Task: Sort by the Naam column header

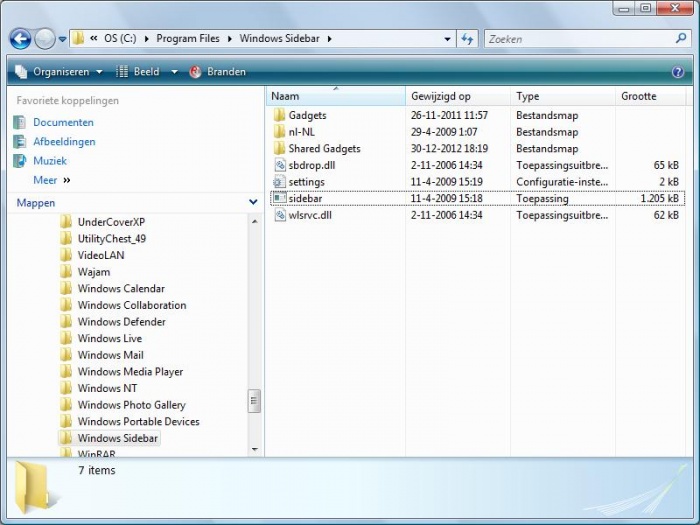Action: pos(336,96)
